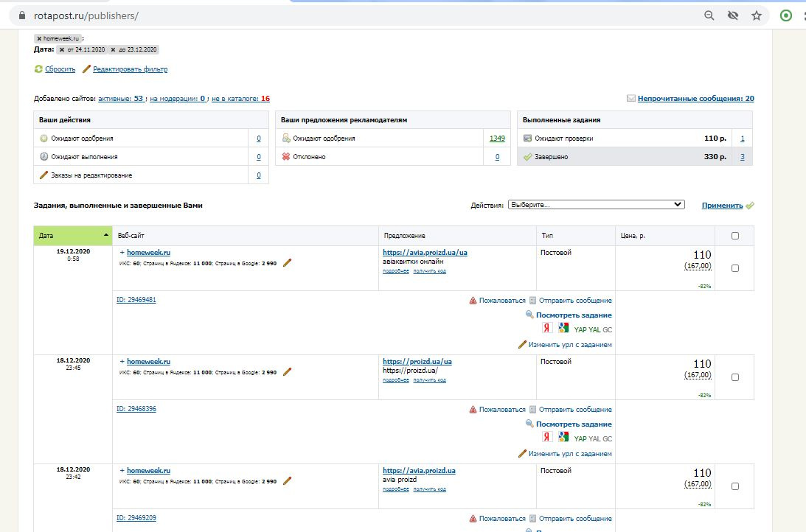Click the pencil icon for 'Изменить урл' task 29468396

522,453
